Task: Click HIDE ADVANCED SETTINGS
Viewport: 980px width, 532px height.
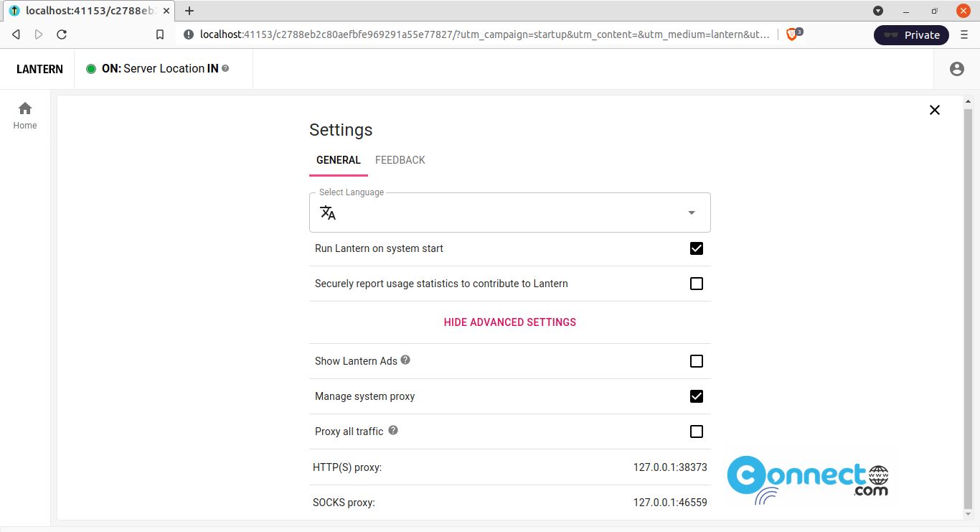Action: (x=510, y=322)
